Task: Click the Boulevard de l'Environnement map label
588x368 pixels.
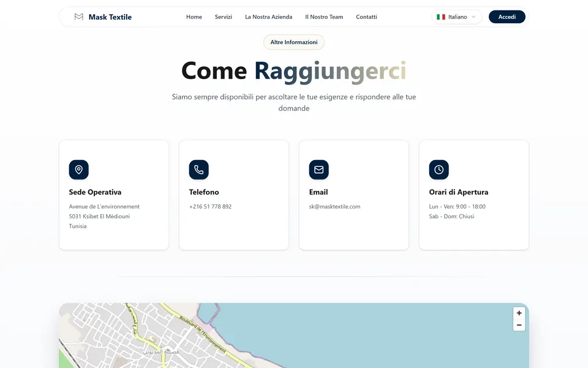Action: pos(203,334)
